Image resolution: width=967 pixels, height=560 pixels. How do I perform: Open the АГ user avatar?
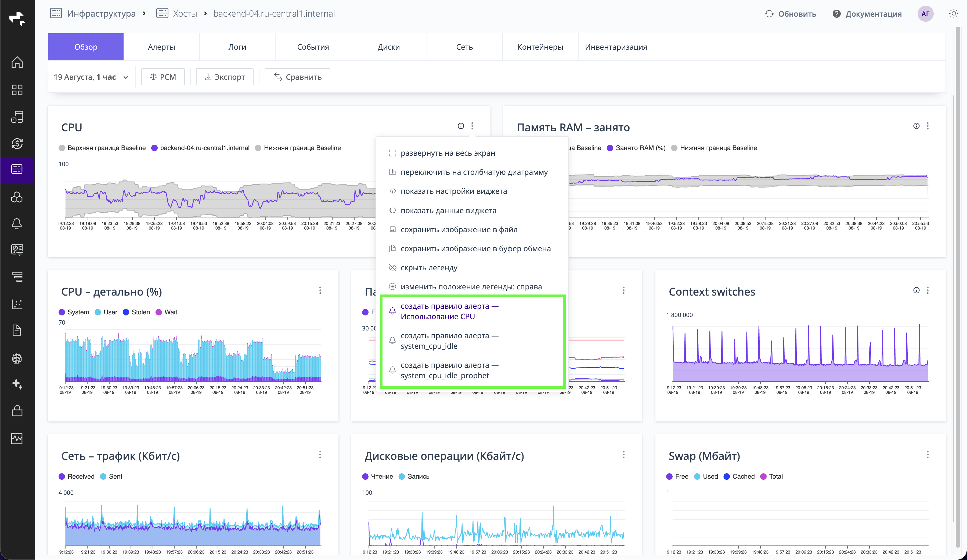(x=925, y=14)
